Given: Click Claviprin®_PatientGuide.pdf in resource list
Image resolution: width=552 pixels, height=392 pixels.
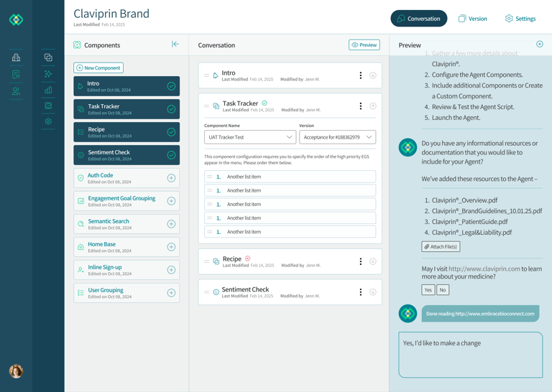Looking at the screenshot, I should [x=470, y=222].
